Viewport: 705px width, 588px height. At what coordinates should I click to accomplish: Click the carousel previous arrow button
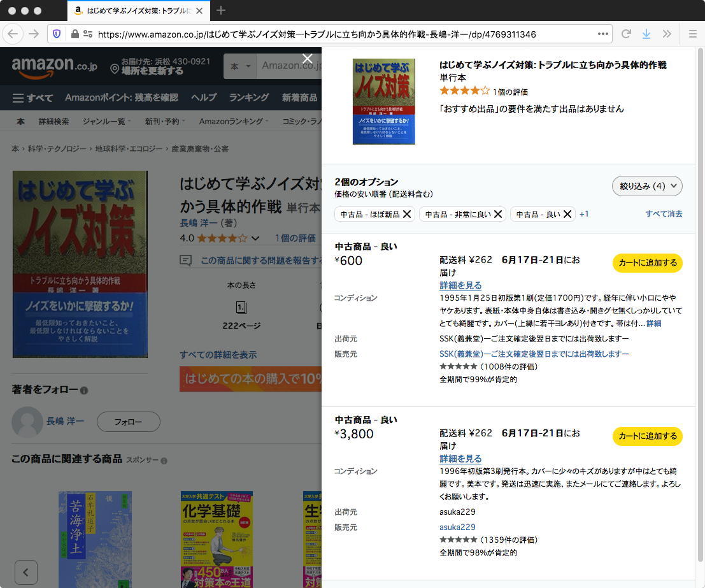pos(26,572)
